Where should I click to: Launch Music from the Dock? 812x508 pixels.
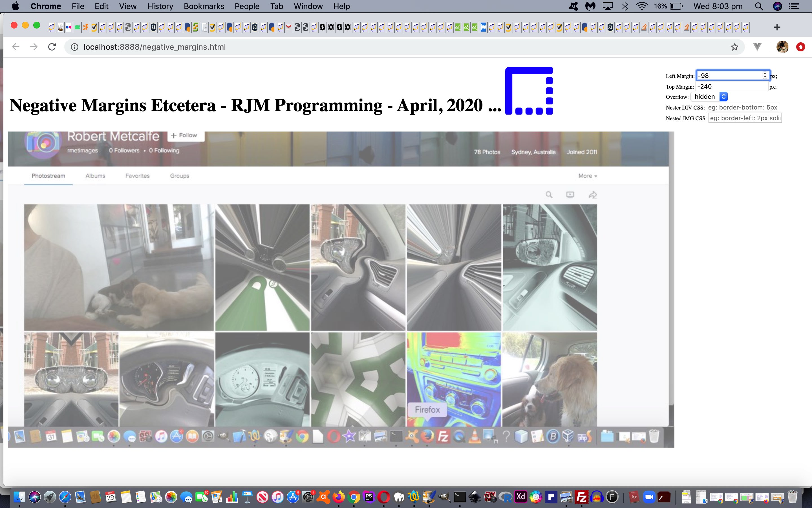277,497
